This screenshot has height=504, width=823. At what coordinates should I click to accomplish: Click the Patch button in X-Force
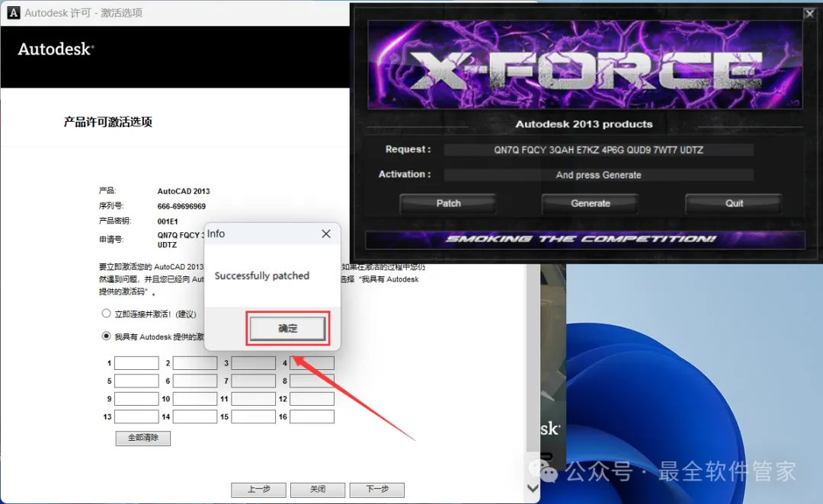(x=448, y=203)
